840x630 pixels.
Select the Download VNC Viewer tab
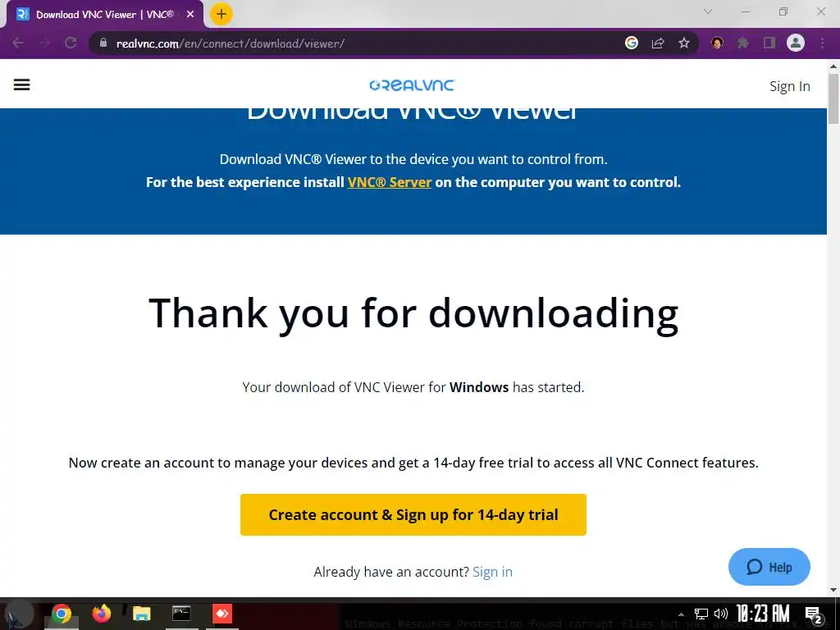click(x=105, y=15)
